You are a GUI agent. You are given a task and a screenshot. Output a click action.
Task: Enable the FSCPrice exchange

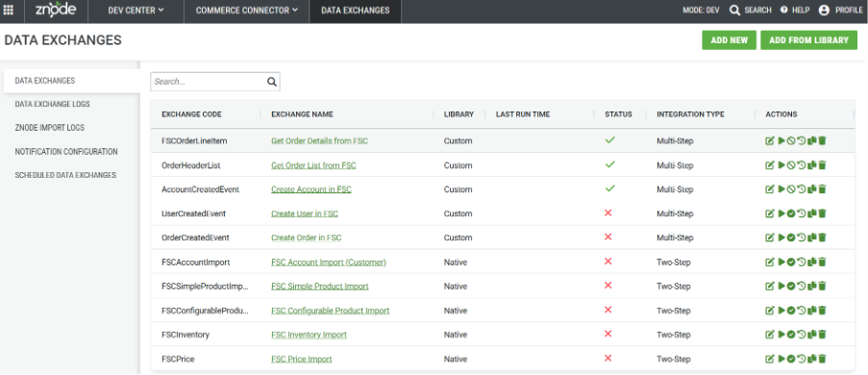click(791, 359)
